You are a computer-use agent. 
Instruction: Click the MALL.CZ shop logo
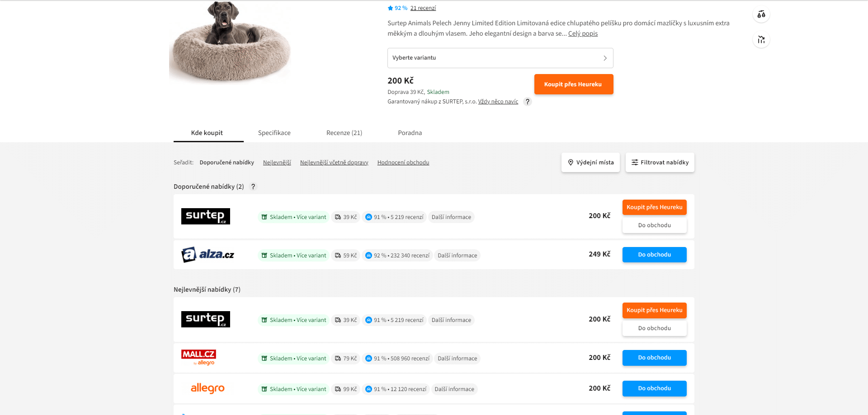pyautogui.click(x=199, y=358)
